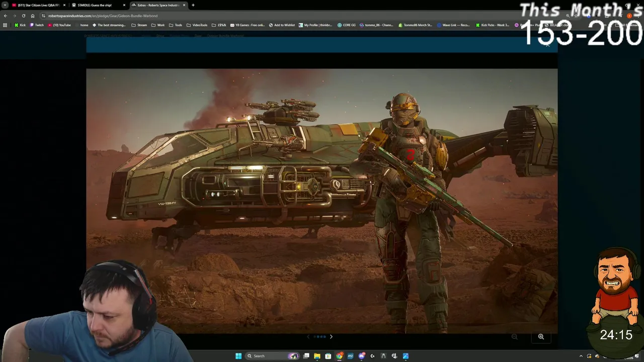Image resolution: width=644 pixels, height=362 pixels.
Task: Open the home bookmark
Action: coord(82,25)
